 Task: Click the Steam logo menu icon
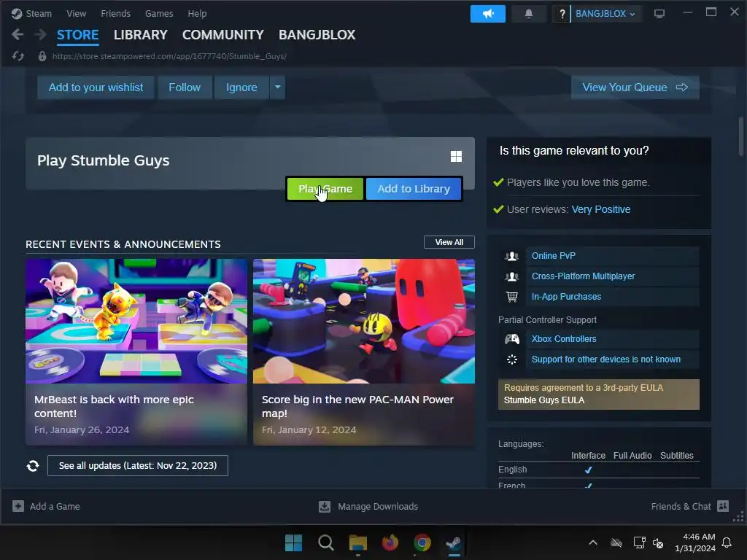(x=17, y=14)
